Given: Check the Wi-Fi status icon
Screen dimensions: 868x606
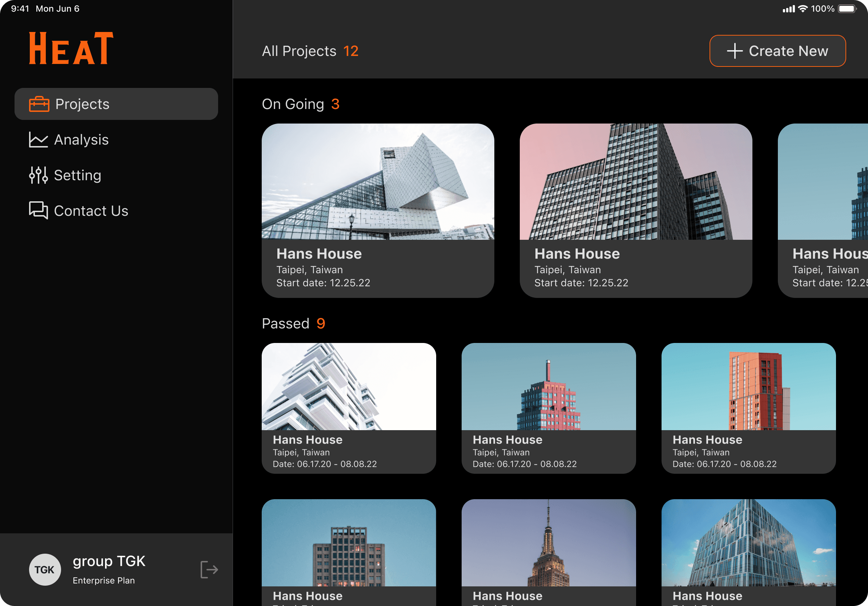Looking at the screenshot, I should [x=802, y=9].
